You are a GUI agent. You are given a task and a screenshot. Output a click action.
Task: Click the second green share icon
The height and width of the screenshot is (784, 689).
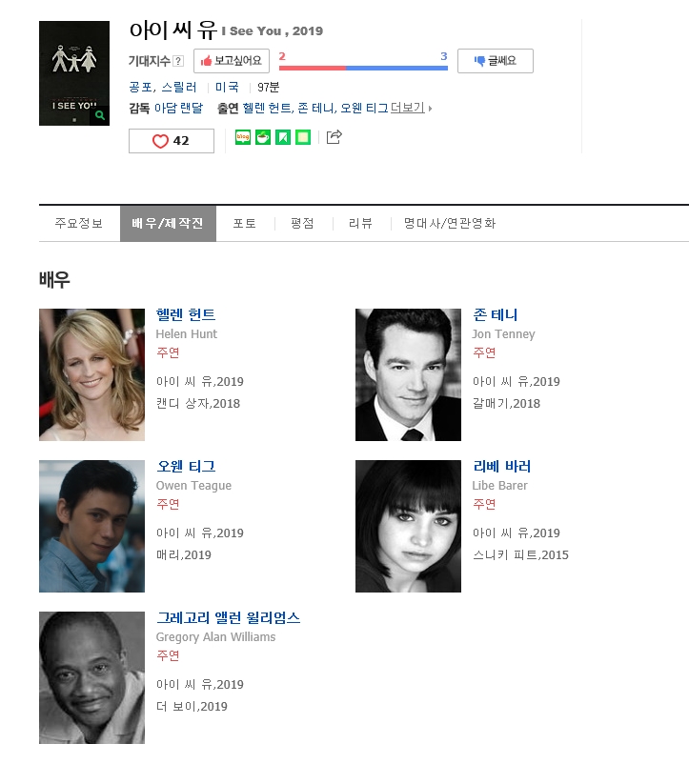(x=262, y=138)
